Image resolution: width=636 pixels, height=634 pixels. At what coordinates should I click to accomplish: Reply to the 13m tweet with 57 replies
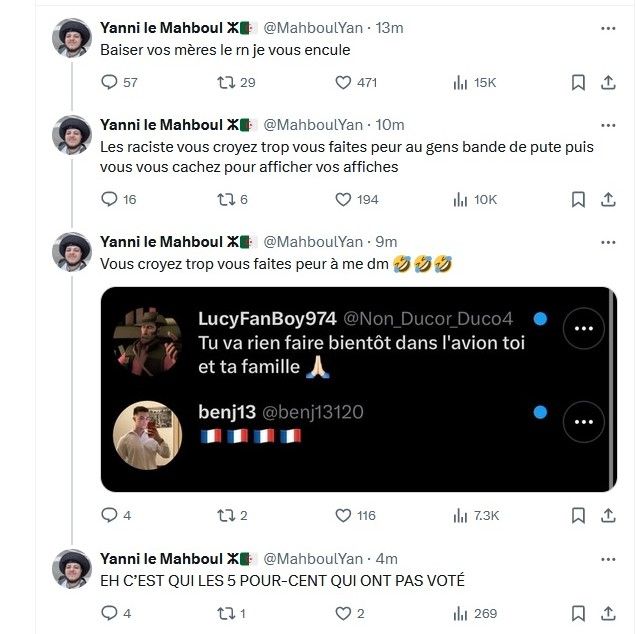(x=110, y=83)
